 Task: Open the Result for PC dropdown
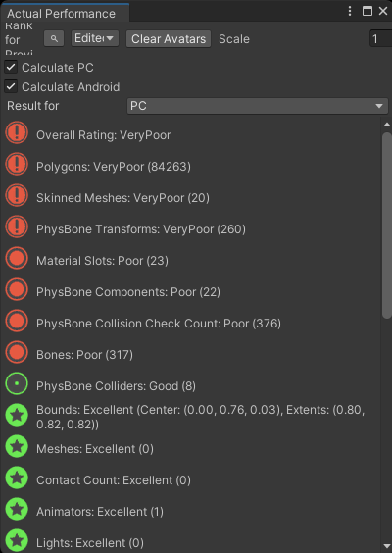pos(258,106)
